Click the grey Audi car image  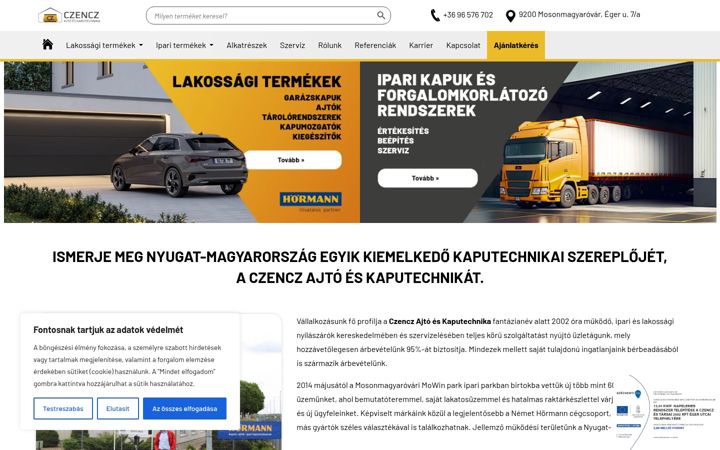(179, 164)
